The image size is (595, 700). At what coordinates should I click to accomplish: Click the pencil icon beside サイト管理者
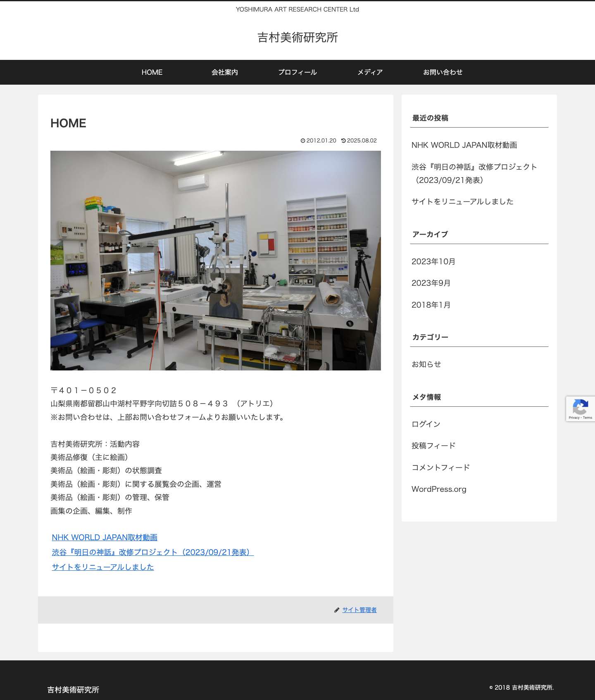pos(337,610)
